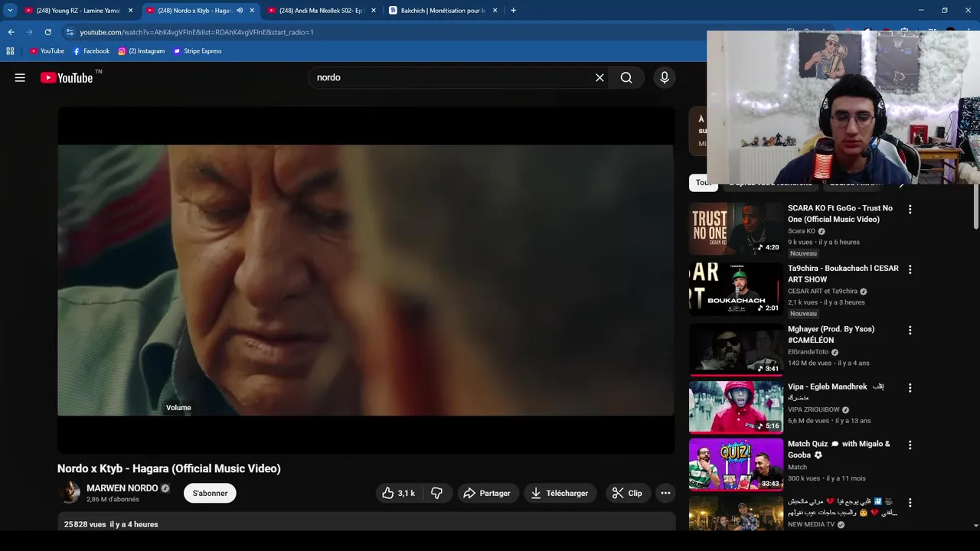980x551 pixels.
Task: Click the browser address bar URL
Action: (197, 32)
